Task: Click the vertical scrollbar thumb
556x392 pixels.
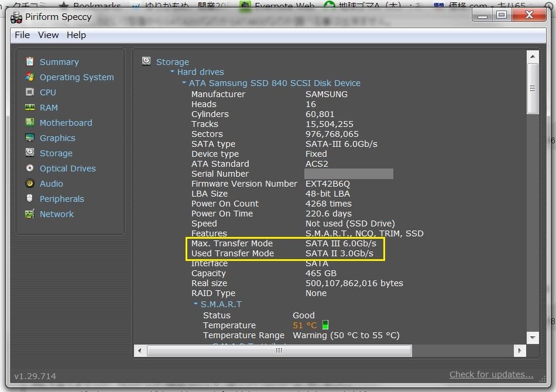Action: click(x=533, y=88)
